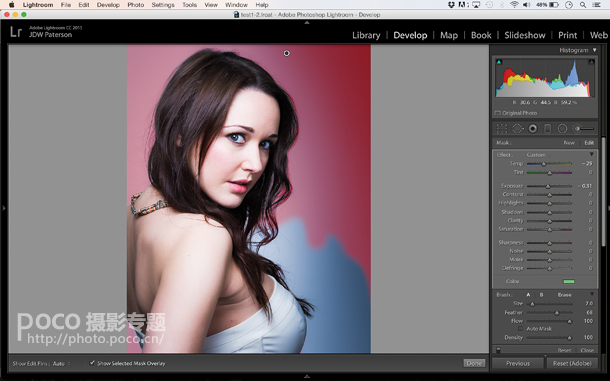This screenshot has width=610, height=381.
Task: Click the Exposure value -0.31
Action: tap(585, 186)
